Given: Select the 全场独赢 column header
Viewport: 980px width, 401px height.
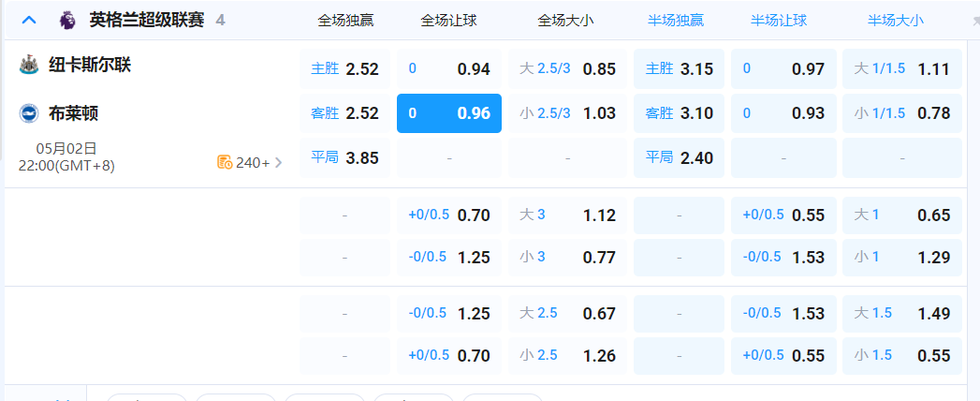Looking at the screenshot, I should coord(345,20).
